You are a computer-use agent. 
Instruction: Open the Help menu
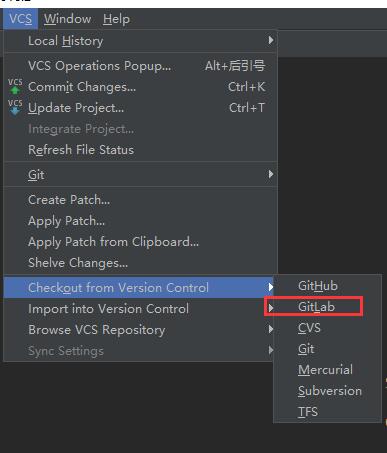(116, 19)
